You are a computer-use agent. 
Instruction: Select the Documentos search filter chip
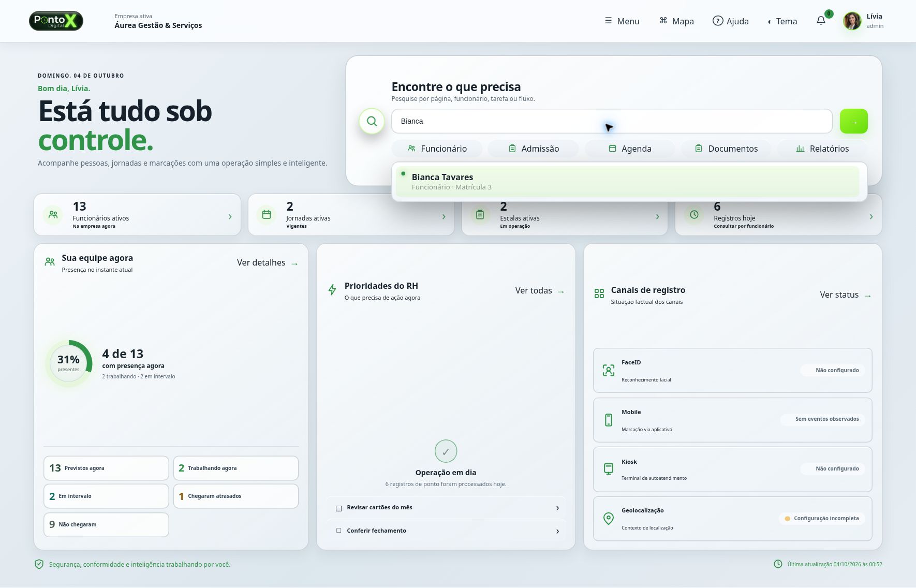(726, 149)
